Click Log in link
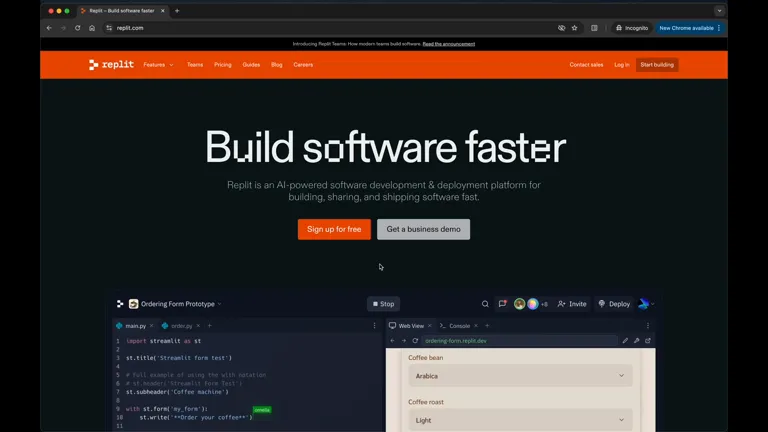The width and height of the screenshot is (768, 432). point(622,65)
